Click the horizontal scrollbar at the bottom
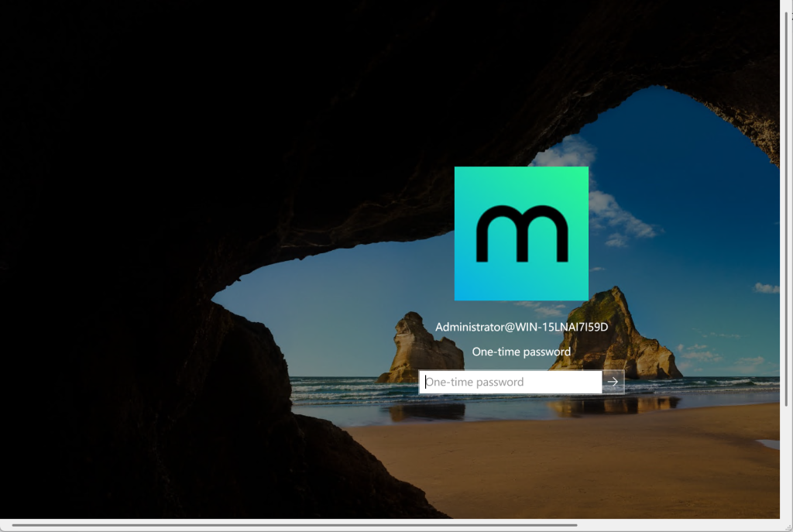The image size is (793, 532). point(294,525)
